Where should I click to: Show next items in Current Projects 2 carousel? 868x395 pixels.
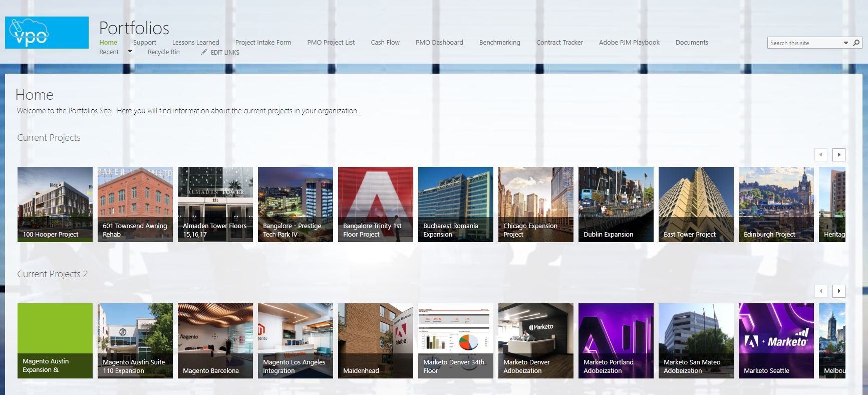point(839,291)
